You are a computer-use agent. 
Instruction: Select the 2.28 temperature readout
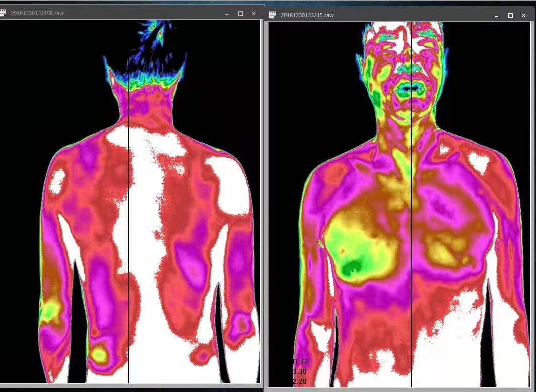[300, 381]
